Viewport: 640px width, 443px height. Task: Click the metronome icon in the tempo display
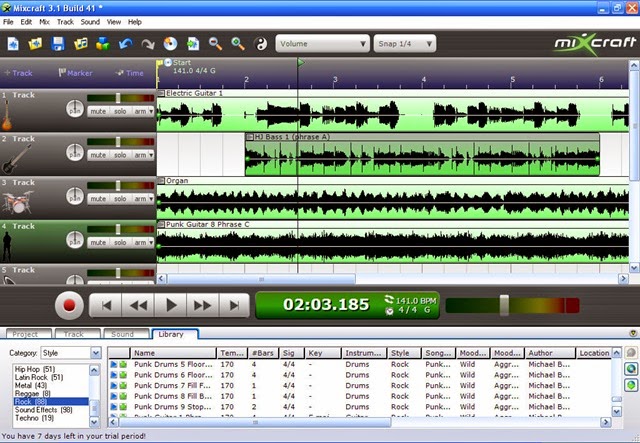tap(389, 311)
